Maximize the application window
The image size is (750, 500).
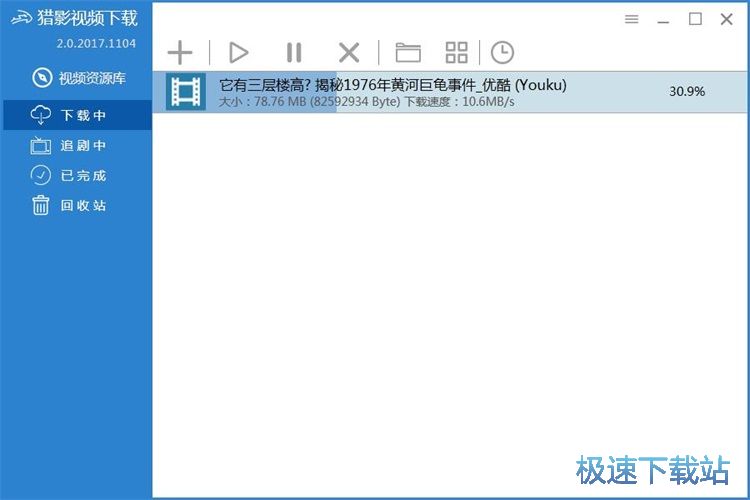(695, 19)
